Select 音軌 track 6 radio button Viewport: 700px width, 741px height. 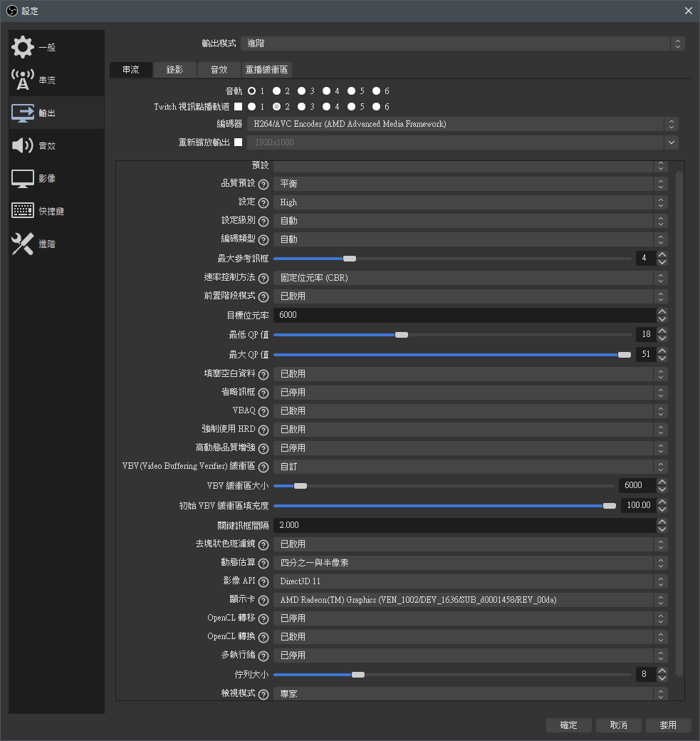coord(377,90)
